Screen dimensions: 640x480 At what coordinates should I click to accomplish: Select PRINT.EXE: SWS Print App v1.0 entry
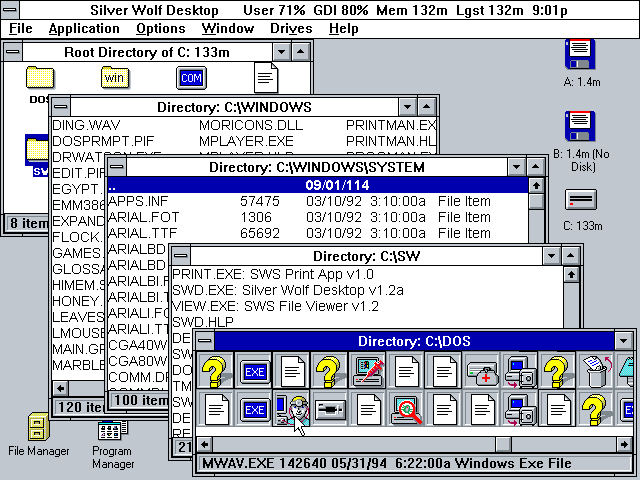coord(273,274)
